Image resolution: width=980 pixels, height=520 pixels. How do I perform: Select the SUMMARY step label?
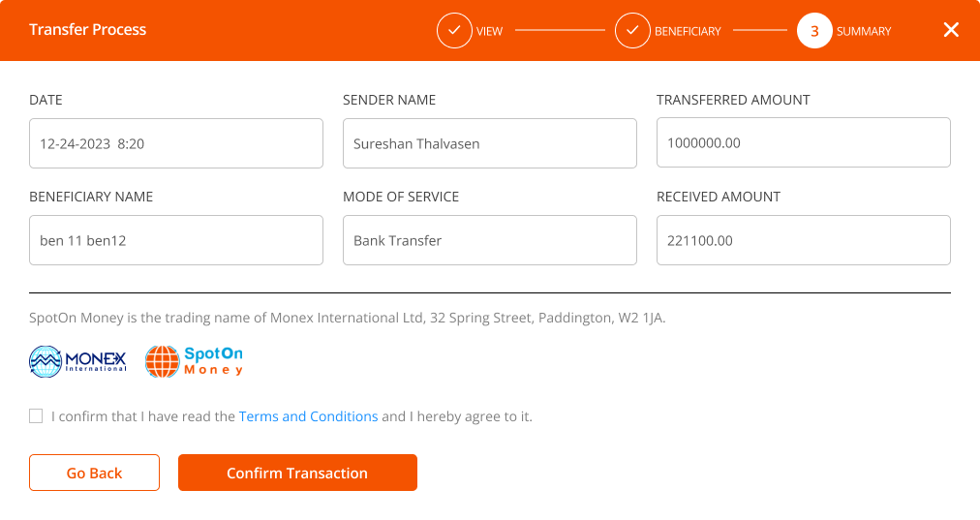(864, 31)
